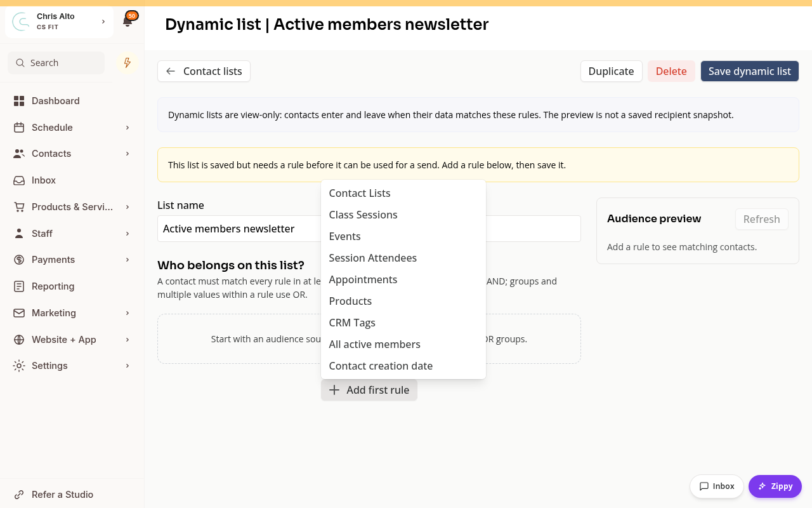Screen dimensions: 812x508
Task: Click the Website + App globe icon
Action: (x=19, y=340)
